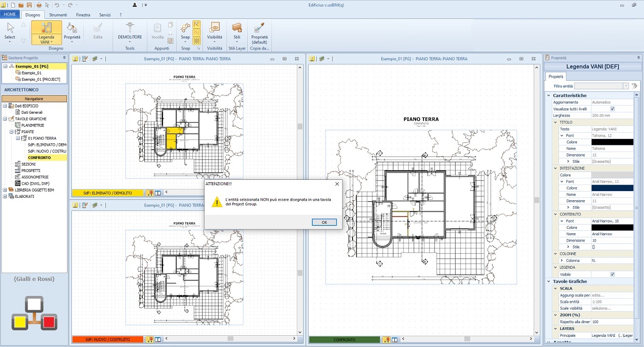Switch to the Strumenti ribbon tab
The width and height of the screenshot is (644, 347).
point(58,15)
